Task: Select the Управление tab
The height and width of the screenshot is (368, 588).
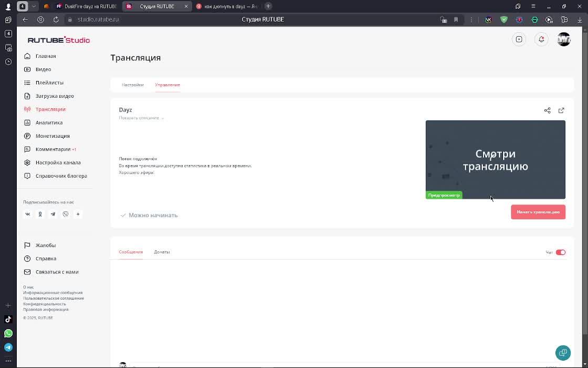Action: [x=167, y=85]
